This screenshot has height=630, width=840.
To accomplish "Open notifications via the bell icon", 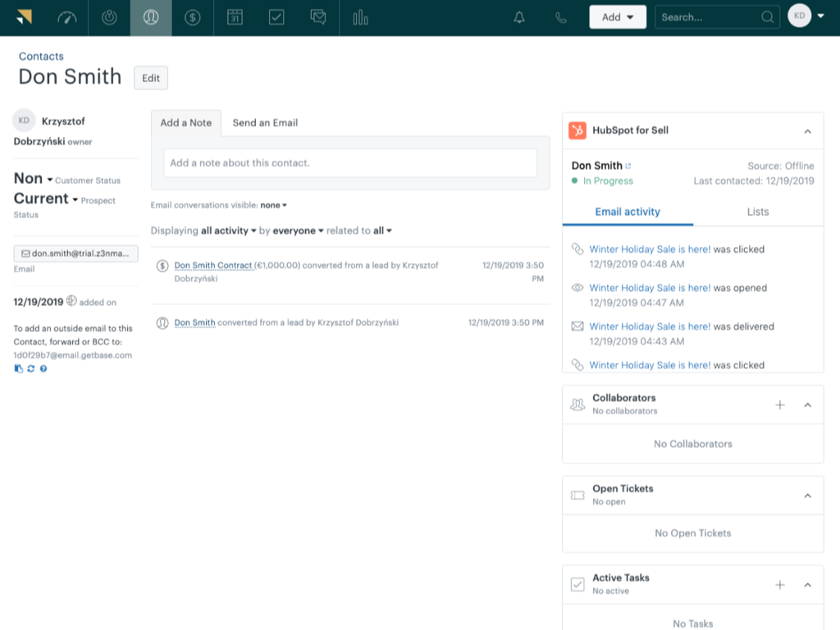I will pos(518,16).
